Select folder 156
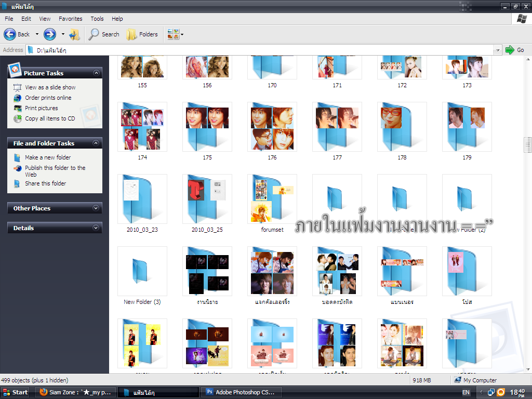 (207, 71)
